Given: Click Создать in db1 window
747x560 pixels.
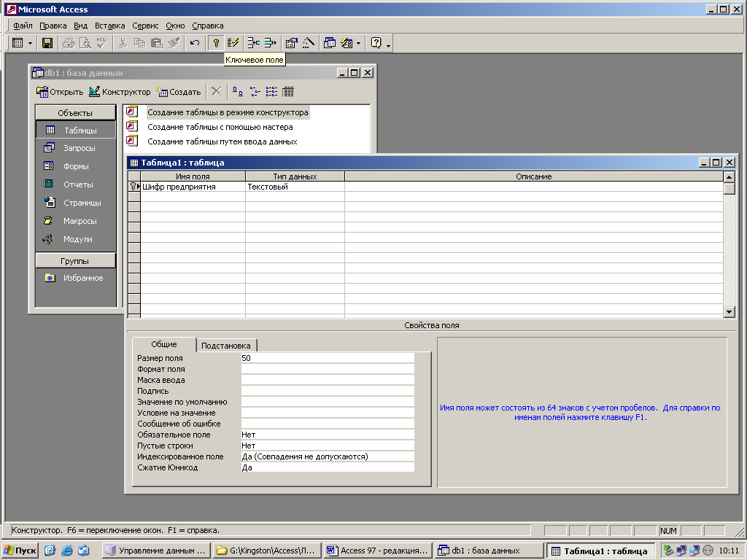Looking at the screenshot, I should 179,92.
